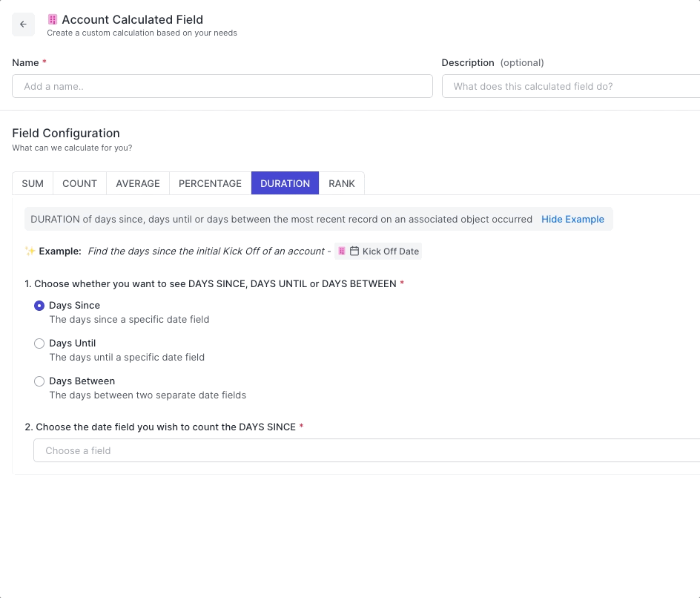Choose the Days Until radio button

point(39,344)
